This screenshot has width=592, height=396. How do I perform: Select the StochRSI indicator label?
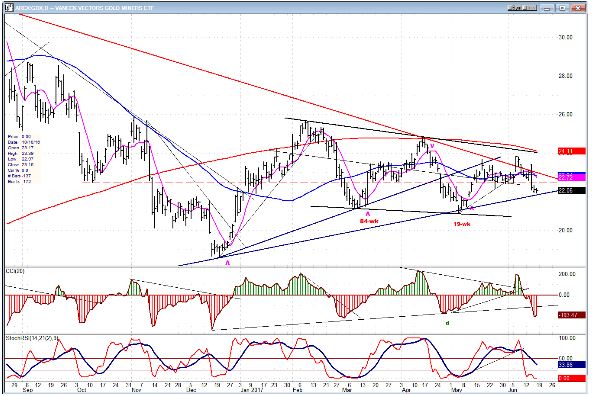(32, 338)
